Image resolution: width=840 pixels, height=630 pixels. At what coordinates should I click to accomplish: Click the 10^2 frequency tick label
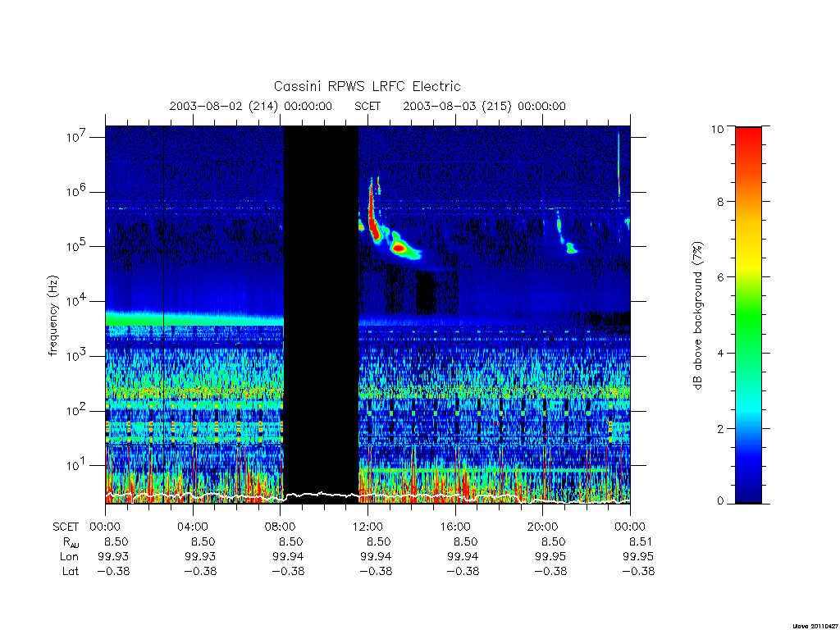tap(77, 411)
